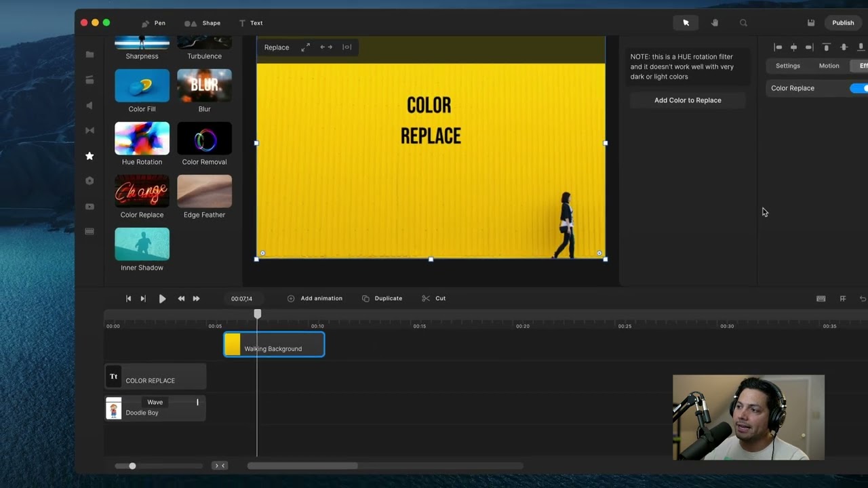868x488 pixels.
Task: Open the audio speaker sidebar icon
Action: point(90,105)
